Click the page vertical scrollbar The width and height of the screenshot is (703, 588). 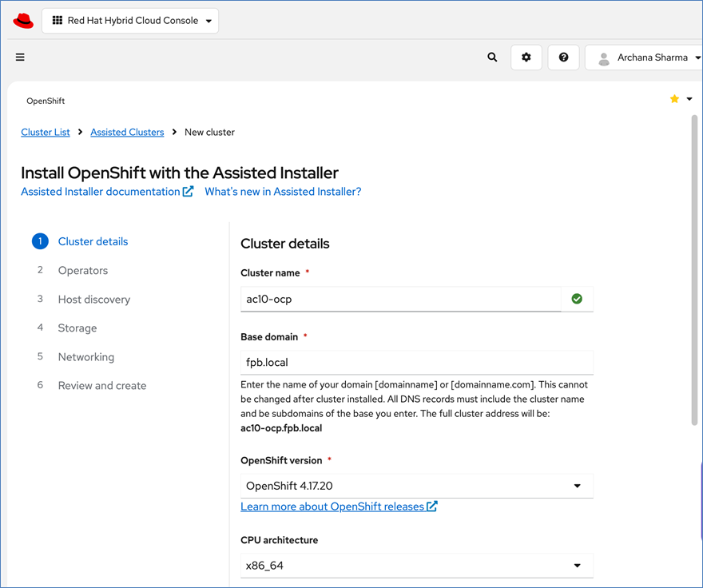tap(694, 270)
